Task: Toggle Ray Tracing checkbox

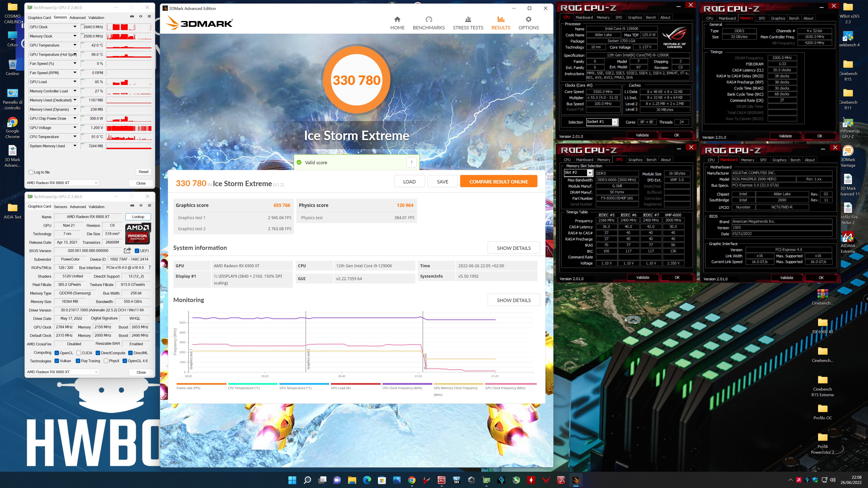Action: (x=78, y=361)
